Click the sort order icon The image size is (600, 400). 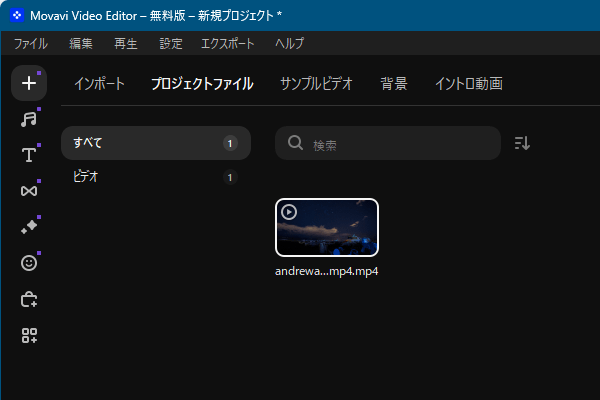522,143
